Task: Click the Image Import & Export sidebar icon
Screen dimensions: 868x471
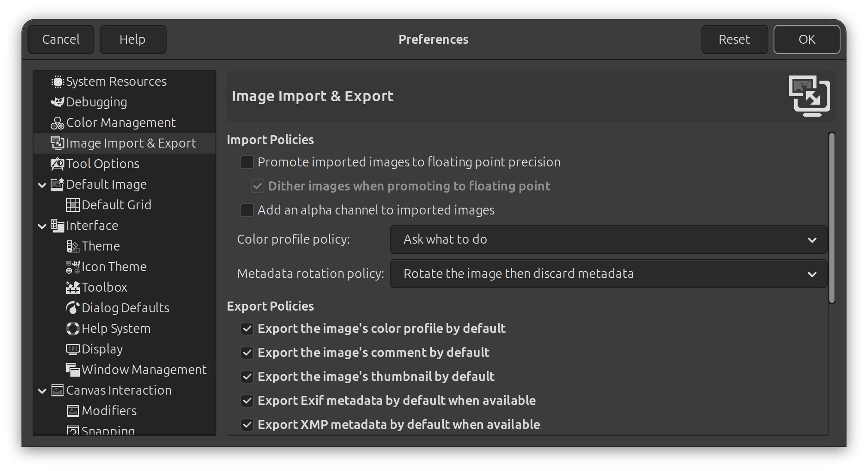Action: click(57, 143)
